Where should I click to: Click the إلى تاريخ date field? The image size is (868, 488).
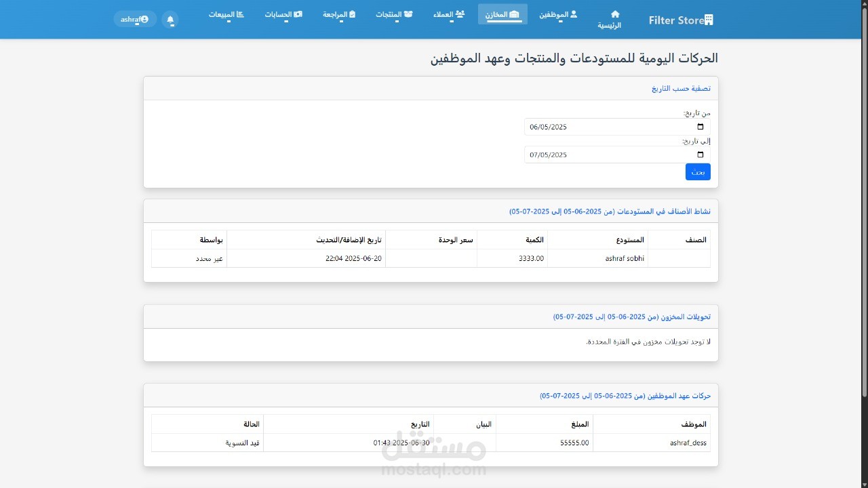click(617, 155)
